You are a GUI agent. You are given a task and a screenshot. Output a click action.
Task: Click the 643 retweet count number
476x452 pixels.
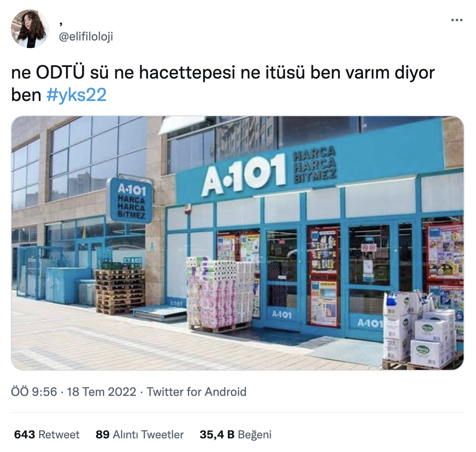coord(24,434)
